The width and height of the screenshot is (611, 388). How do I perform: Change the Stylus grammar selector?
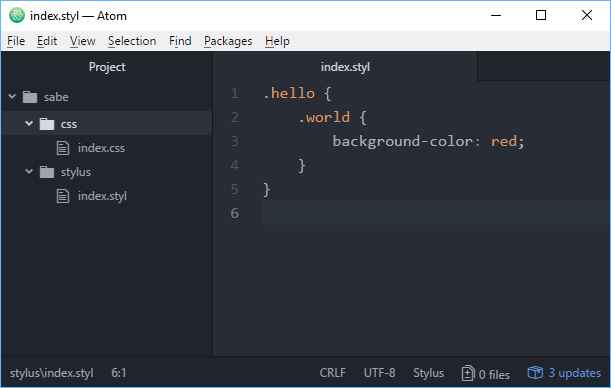(429, 373)
